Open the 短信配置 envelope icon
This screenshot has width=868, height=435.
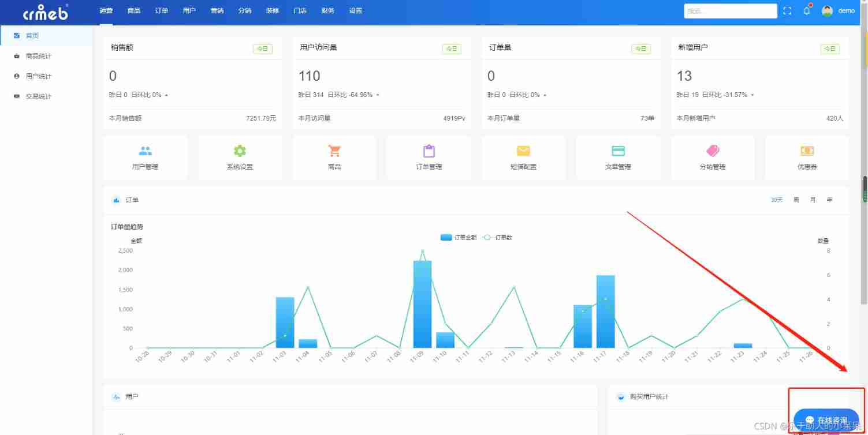click(x=523, y=152)
